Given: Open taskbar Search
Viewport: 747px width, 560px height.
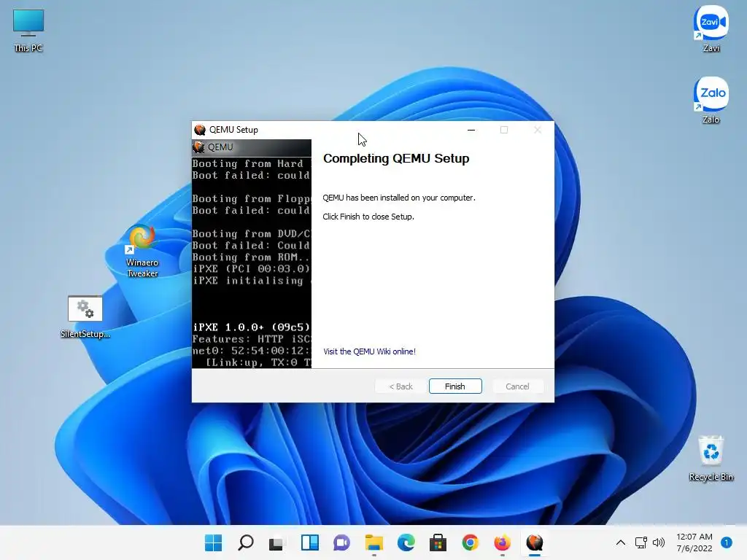Looking at the screenshot, I should point(245,542).
